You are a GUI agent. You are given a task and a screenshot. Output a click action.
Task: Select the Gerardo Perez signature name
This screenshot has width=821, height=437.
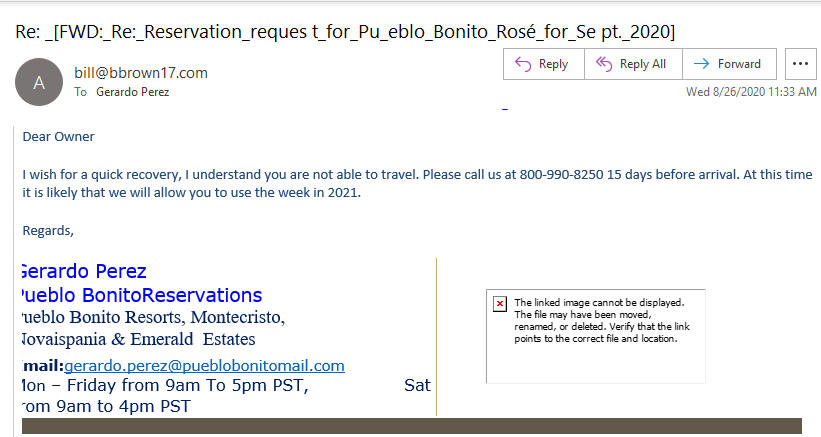coord(84,271)
